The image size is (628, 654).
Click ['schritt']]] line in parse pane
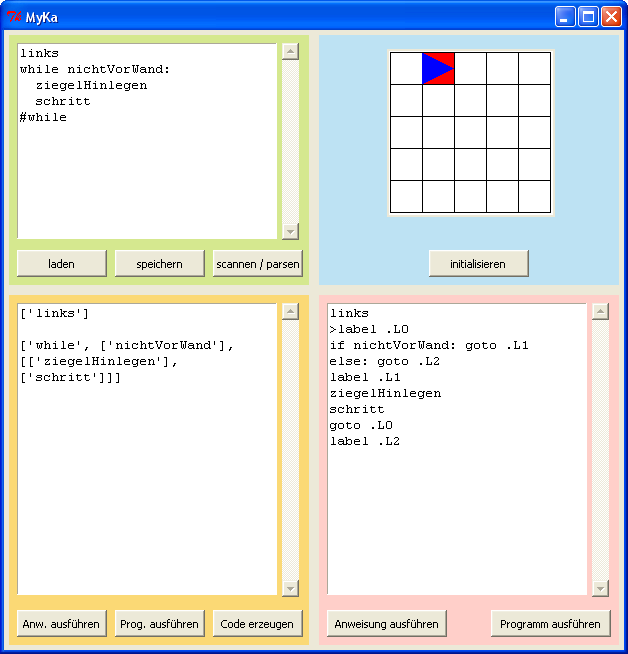click(70, 377)
